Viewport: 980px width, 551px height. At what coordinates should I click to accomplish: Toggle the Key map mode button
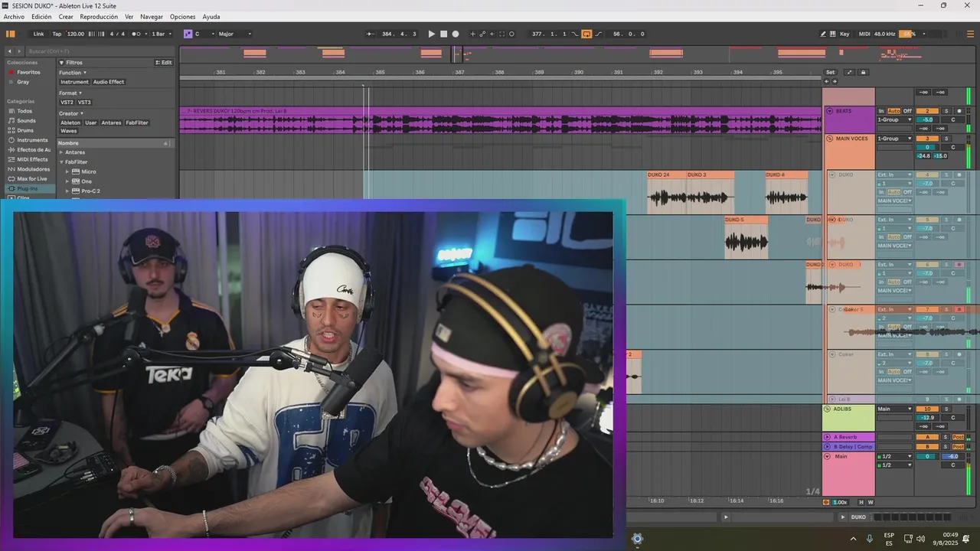coord(844,34)
